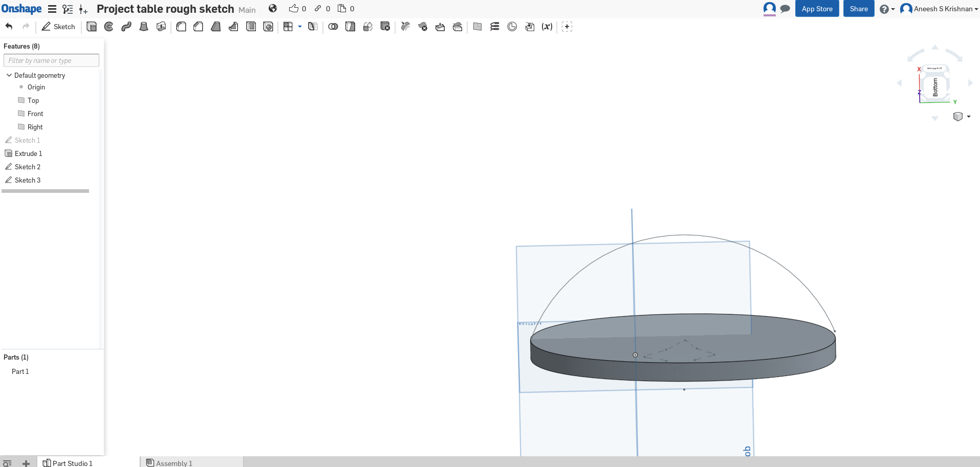Open the Hole feature tool
The image size is (980, 467).
268,27
